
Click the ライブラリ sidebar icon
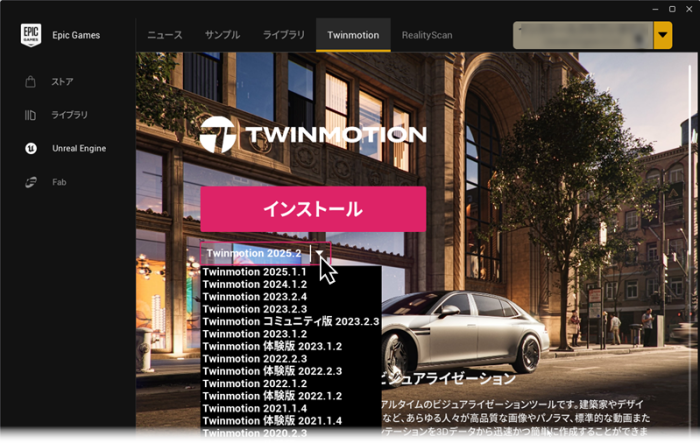click(30, 115)
